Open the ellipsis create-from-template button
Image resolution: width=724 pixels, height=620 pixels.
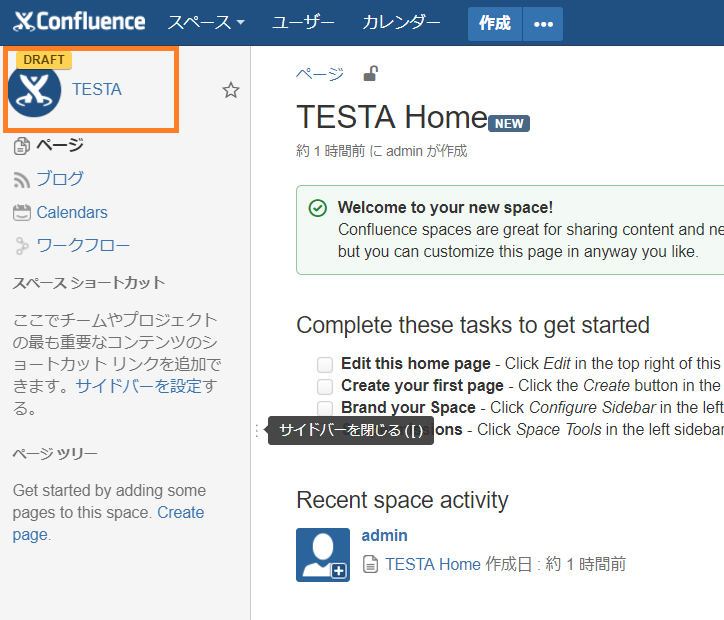pos(543,24)
